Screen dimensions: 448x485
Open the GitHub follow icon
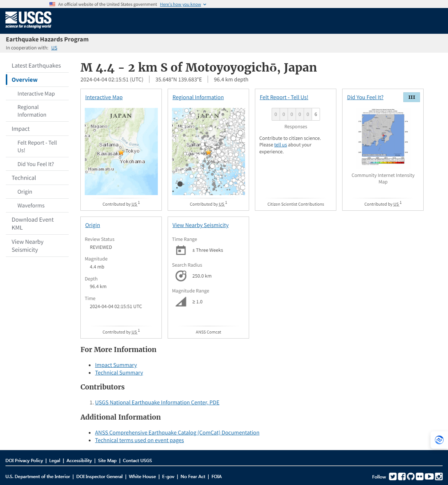(411, 476)
